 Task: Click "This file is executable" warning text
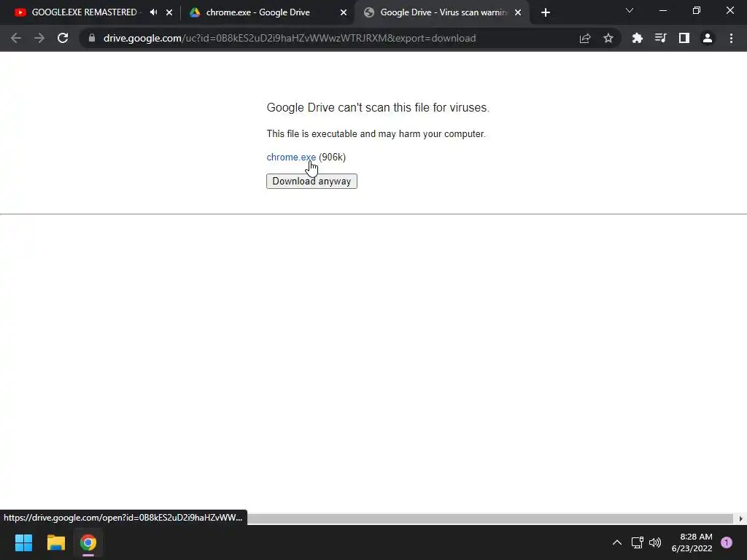coord(376,134)
